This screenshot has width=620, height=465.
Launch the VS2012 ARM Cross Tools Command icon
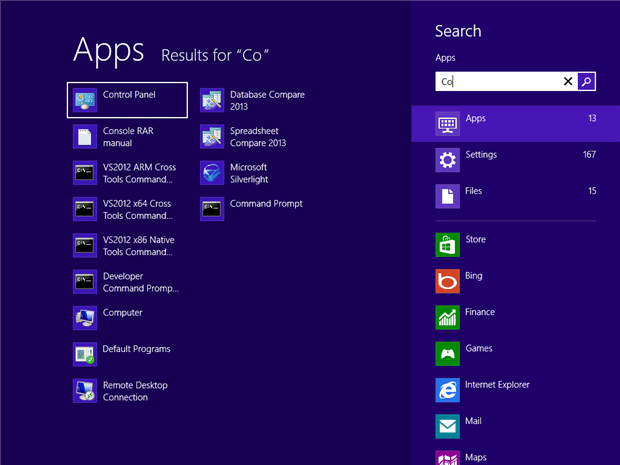click(85, 173)
